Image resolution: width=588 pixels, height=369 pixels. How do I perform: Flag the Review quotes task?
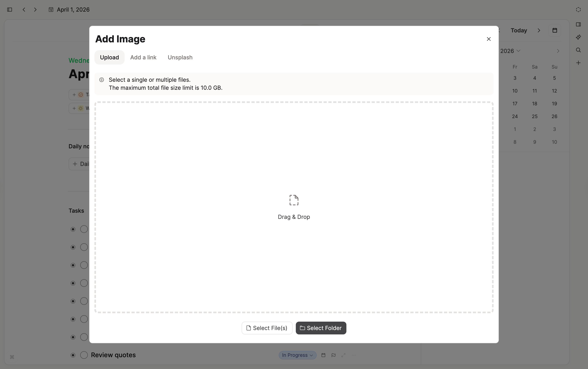pyautogui.click(x=333, y=355)
